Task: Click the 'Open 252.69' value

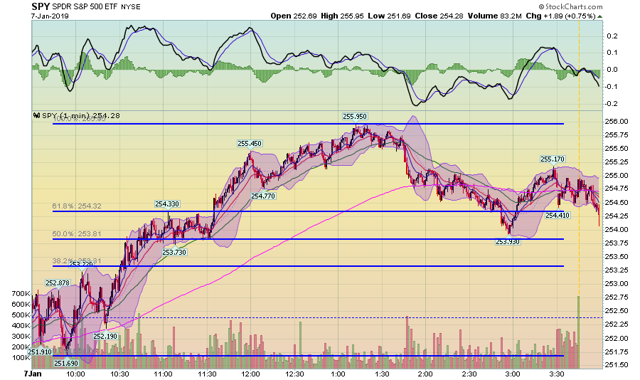Action: click(293, 16)
